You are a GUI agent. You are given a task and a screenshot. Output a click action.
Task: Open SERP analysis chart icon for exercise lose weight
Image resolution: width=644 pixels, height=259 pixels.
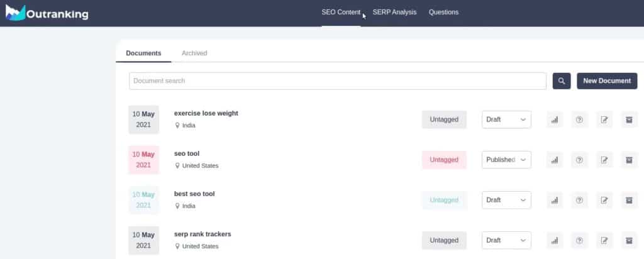pyautogui.click(x=554, y=119)
